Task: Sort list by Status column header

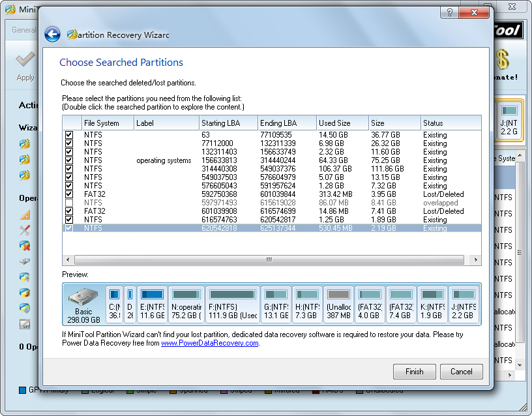Action: click(x=451, y=123)
